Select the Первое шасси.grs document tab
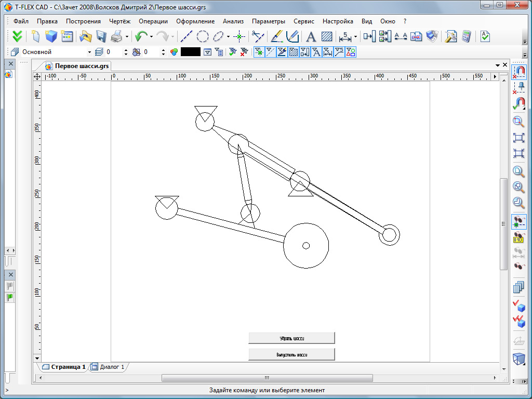Screen dimensions: 532x399 pyautogui.click(x=77, y=66)
